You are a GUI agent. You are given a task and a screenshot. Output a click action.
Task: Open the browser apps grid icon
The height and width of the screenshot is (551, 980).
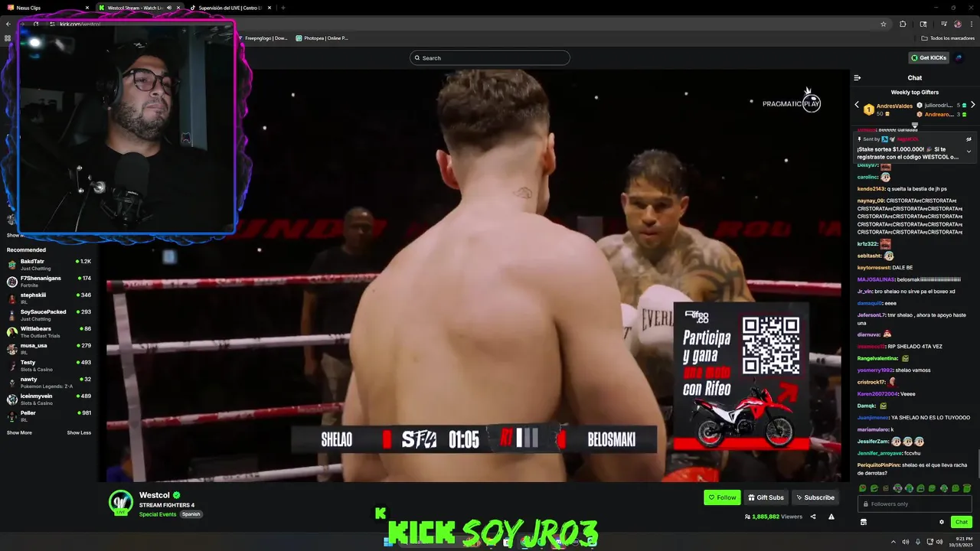point(8,37)
